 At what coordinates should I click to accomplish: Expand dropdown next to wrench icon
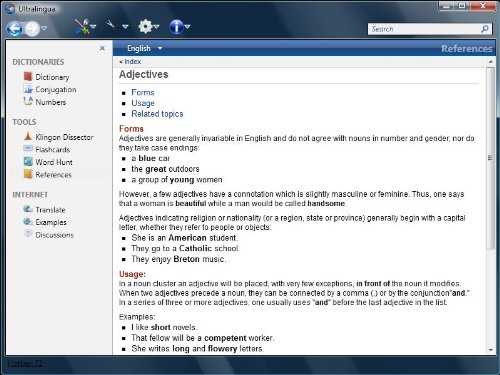pyautogui.click(x=125, y=26)
